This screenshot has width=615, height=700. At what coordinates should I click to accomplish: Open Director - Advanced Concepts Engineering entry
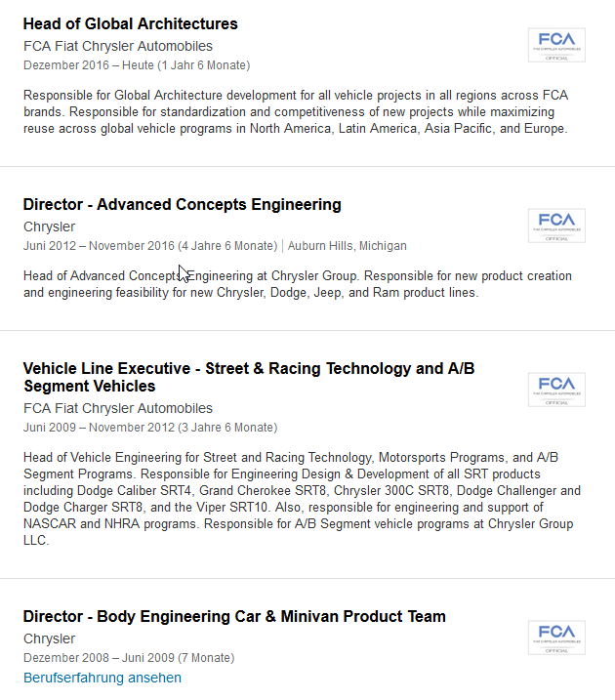(182, 204)
